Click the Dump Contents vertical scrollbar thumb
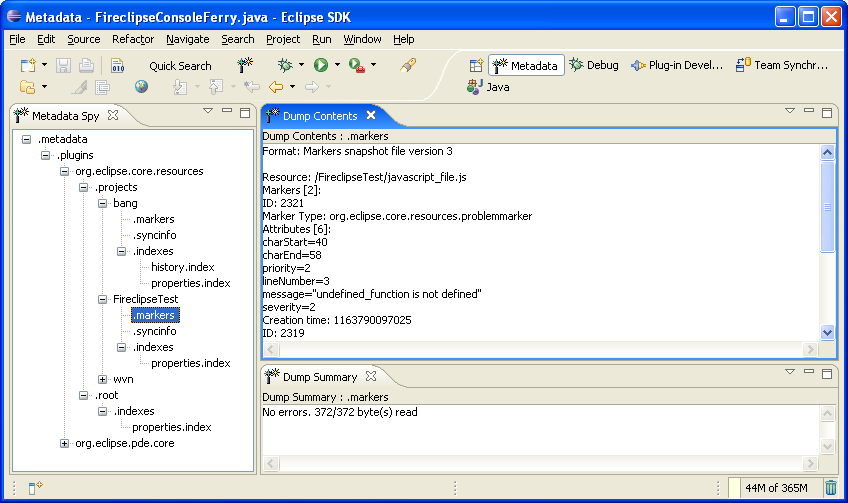Screen dimensions: 848x503 tap(827, 207)
